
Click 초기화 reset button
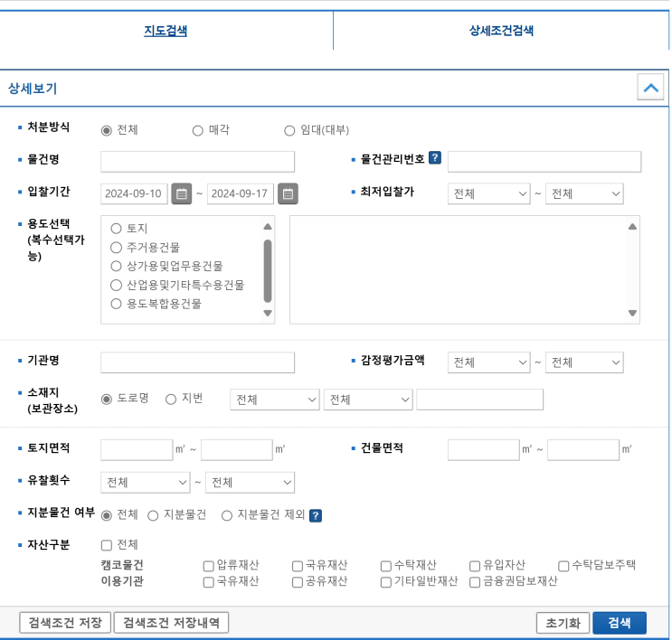point(563,623)
